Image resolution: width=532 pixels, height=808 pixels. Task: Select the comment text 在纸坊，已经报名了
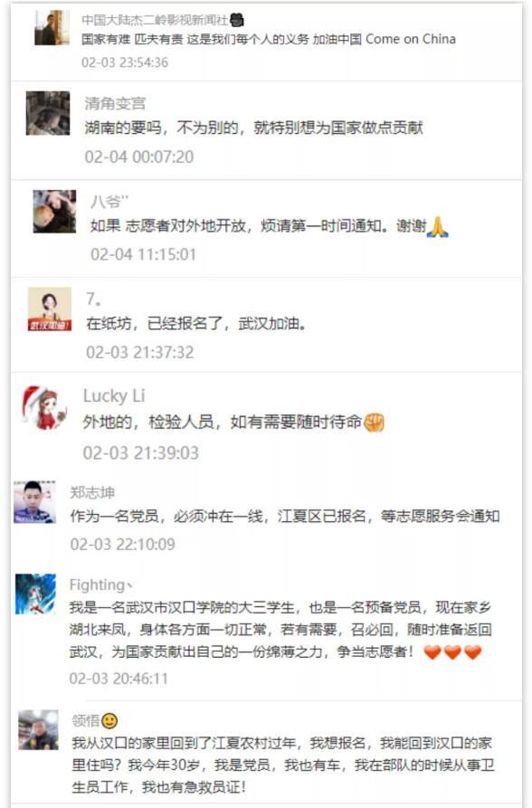(x=154, y=324)
